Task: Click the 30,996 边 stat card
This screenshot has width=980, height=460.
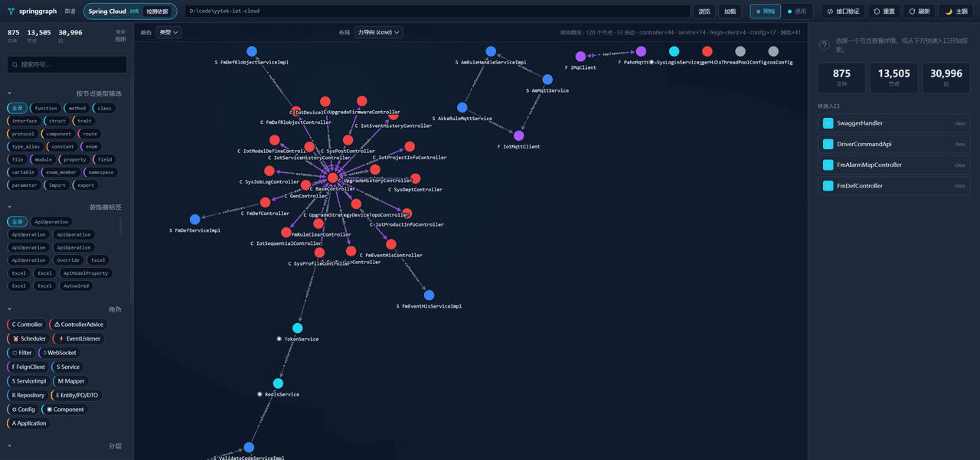Action: (x=946, y=78)
